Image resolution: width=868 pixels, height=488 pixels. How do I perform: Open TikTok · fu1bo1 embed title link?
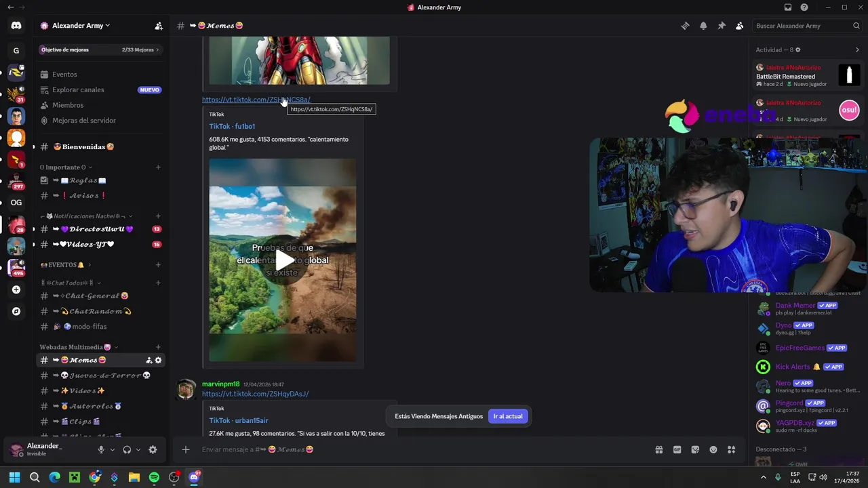(x=232, y=127)
